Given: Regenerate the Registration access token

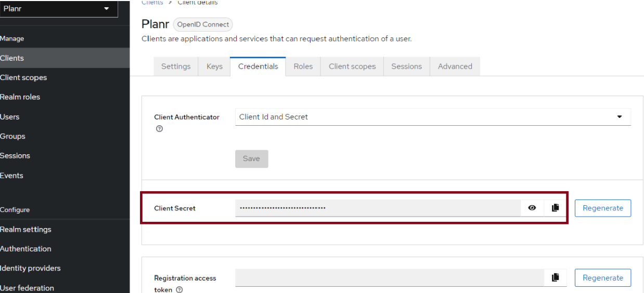Looking at the screenshot, I should point(602,278).
